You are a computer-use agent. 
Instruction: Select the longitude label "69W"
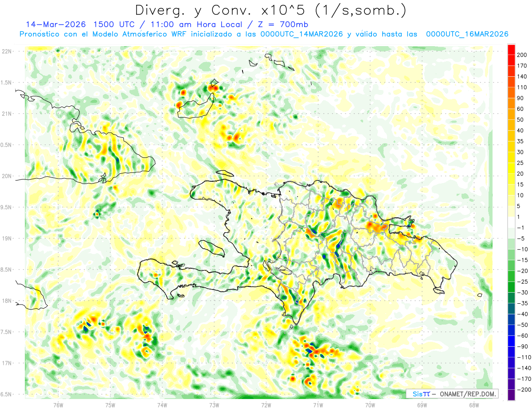pyautogui.click(x=422, y=405)
